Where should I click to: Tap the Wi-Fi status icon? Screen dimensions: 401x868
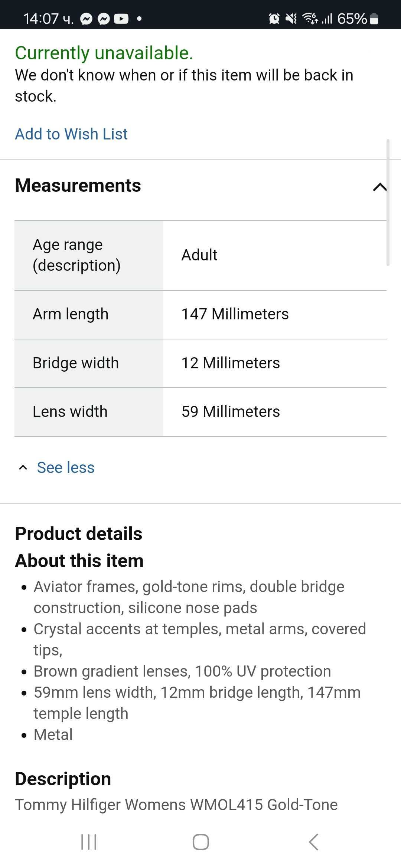click(x=310, y=19)
